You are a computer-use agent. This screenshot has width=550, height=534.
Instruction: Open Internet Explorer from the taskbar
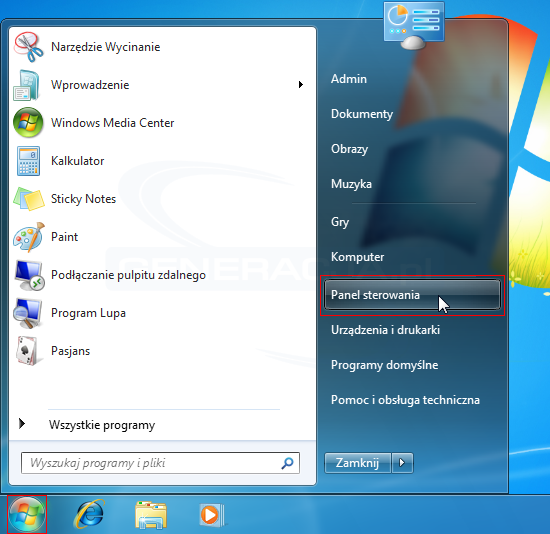coord(89,514)
